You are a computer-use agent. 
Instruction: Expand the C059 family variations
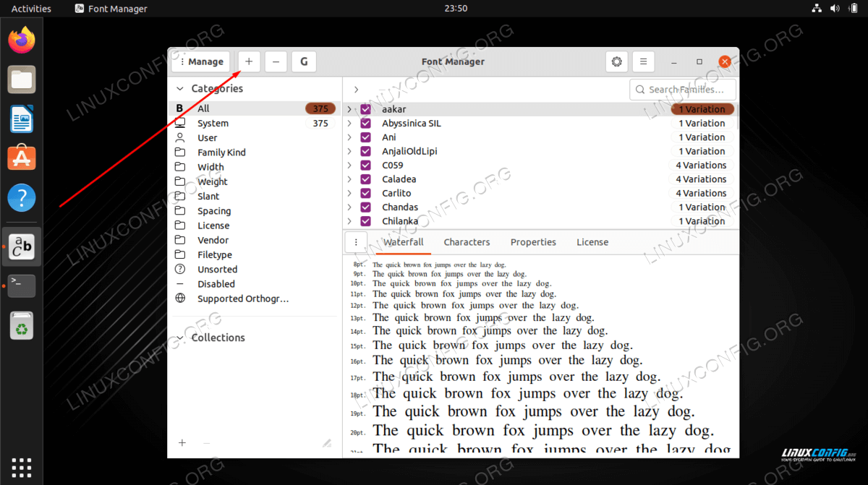(x=349, y=166)
